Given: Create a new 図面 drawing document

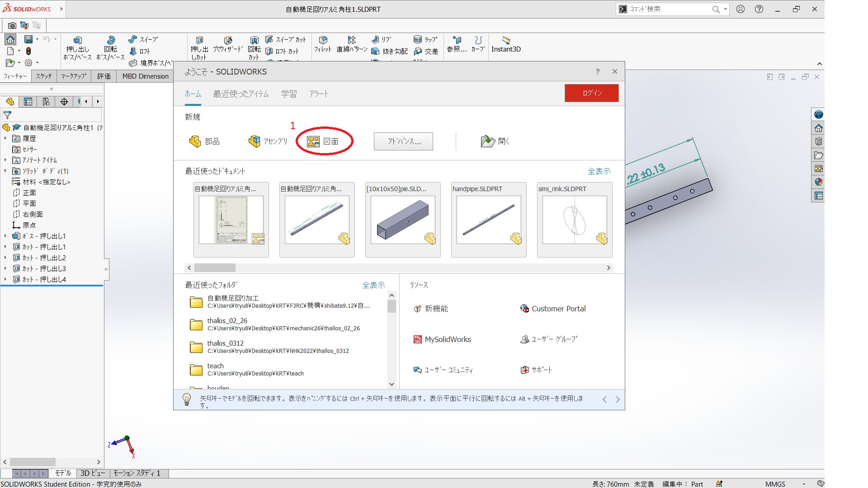Looking at the screenshot, I should tap(323, 141).
